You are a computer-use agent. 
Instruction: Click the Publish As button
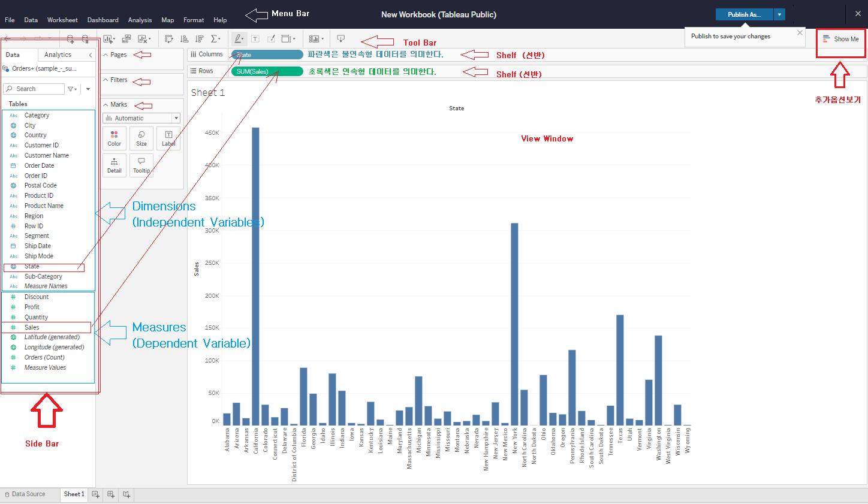coord(744,14)
